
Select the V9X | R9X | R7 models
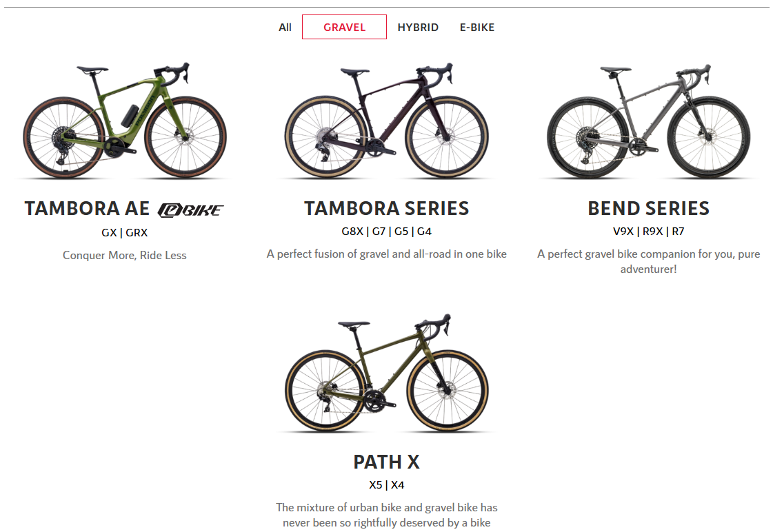[648, 231]
